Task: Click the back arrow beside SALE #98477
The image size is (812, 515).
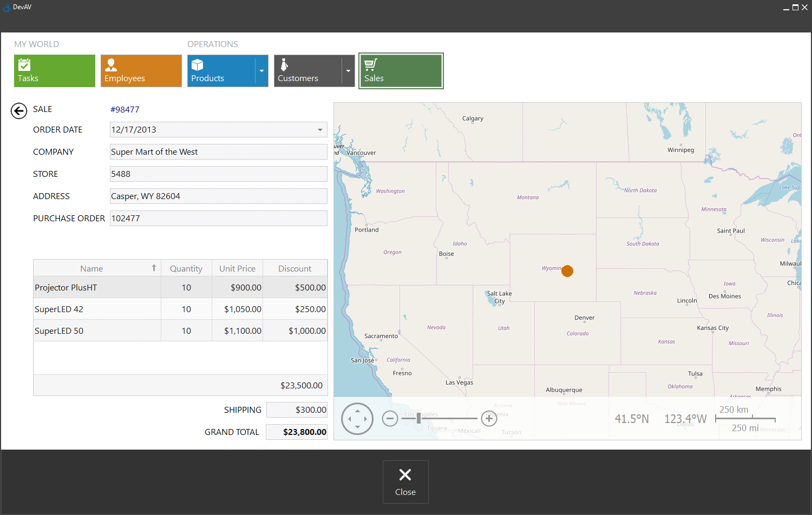Action: pyautogui.click(x=18, y=110)
